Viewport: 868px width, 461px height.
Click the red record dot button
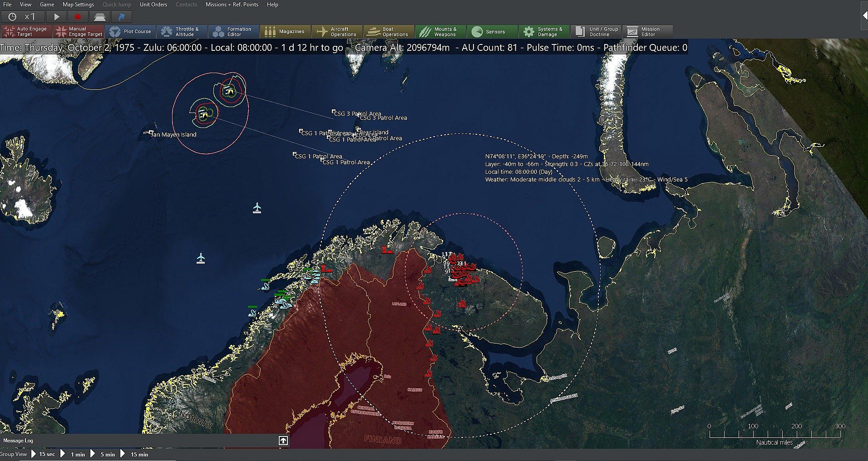point(78,17)
